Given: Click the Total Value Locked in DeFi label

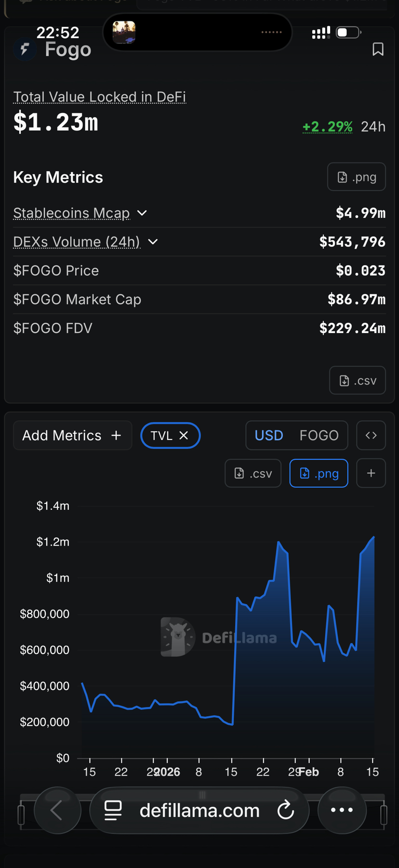Looking at the screenshot, I should (99, 97).
